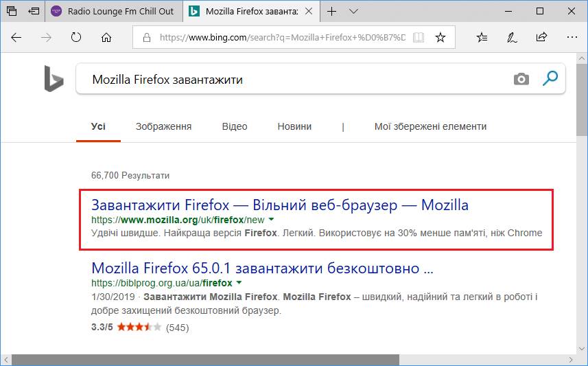588x366 pixels.
Task: Toggle reading view book icon
Action: pyautogui.click(x=419, y=37)
